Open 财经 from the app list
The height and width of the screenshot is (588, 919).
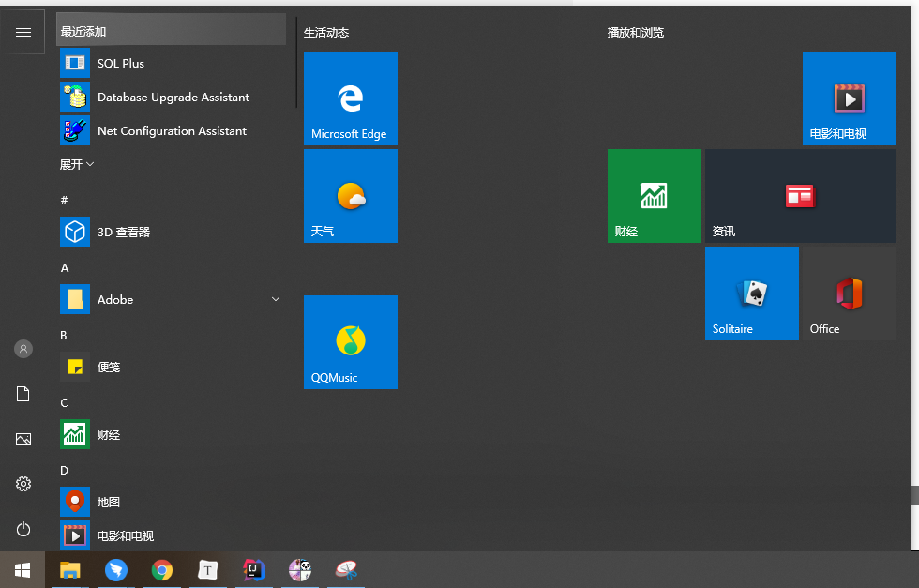(x=173, y=434)
